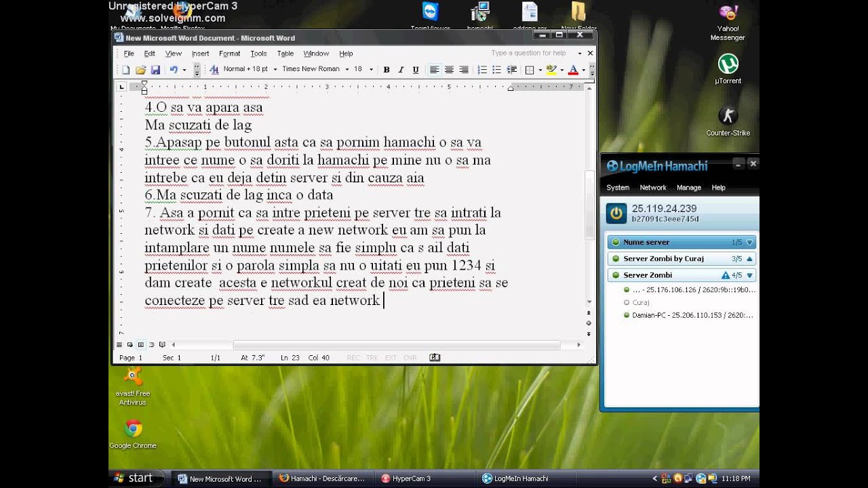The height and width of the screenshot is (488, 868).
Task: Open the border style dropdown arrow
Action: pyautogui.click(x=540, y=70)
